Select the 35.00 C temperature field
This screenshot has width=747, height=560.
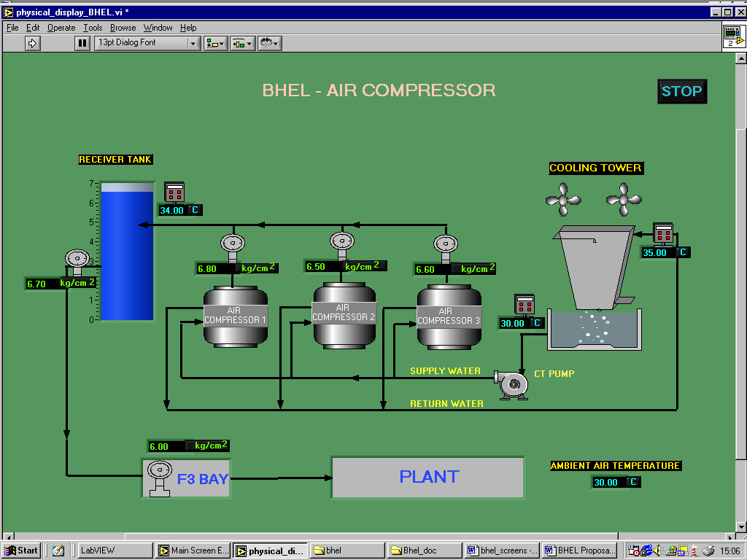[x=665, y=252]
